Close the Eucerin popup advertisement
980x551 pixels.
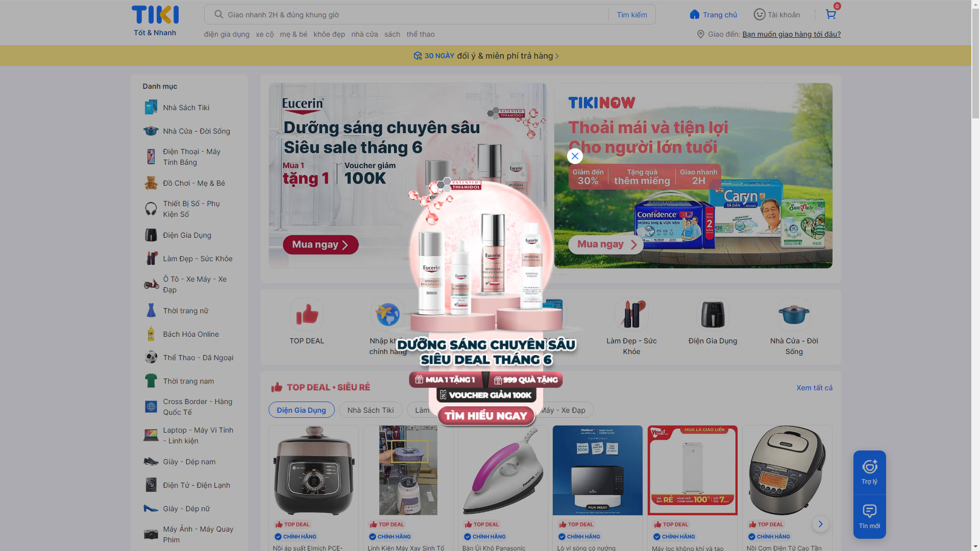click(575, 156)
